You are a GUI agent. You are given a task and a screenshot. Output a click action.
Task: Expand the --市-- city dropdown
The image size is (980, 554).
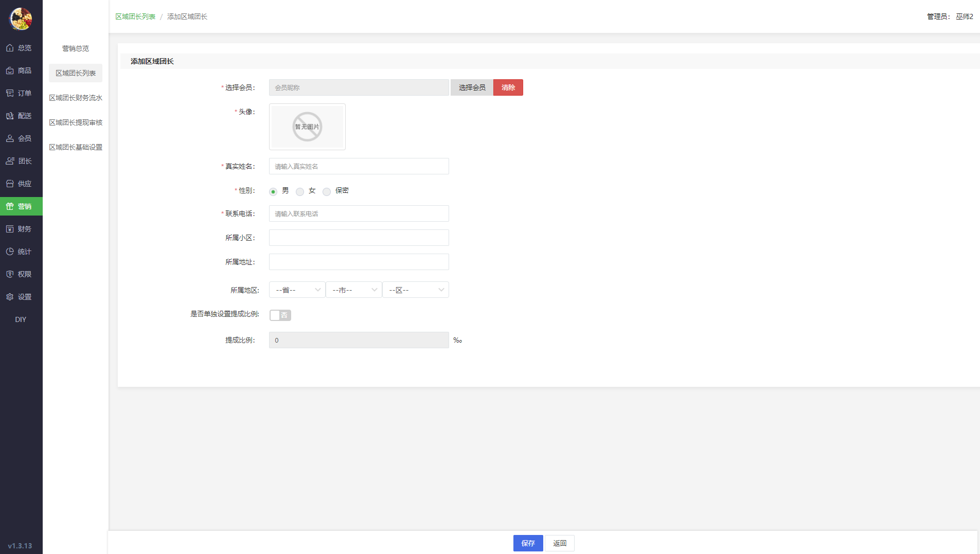pos(353,290)
